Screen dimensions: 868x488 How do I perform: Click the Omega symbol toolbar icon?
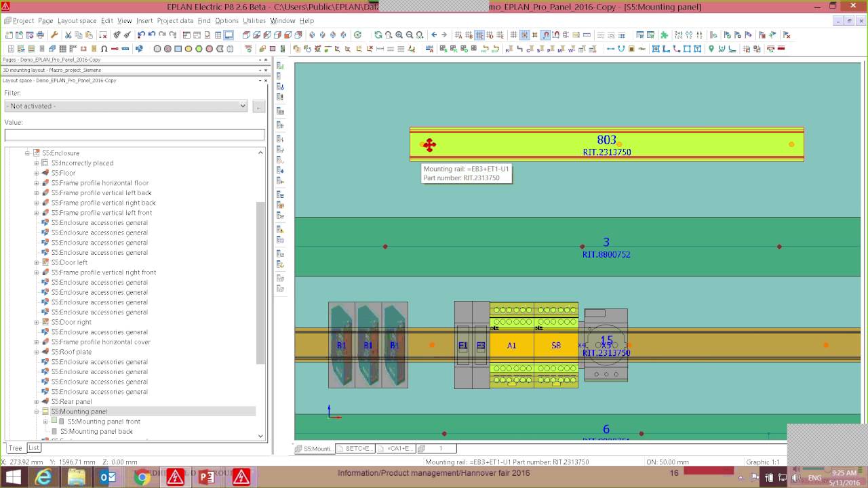coord(104,49)
